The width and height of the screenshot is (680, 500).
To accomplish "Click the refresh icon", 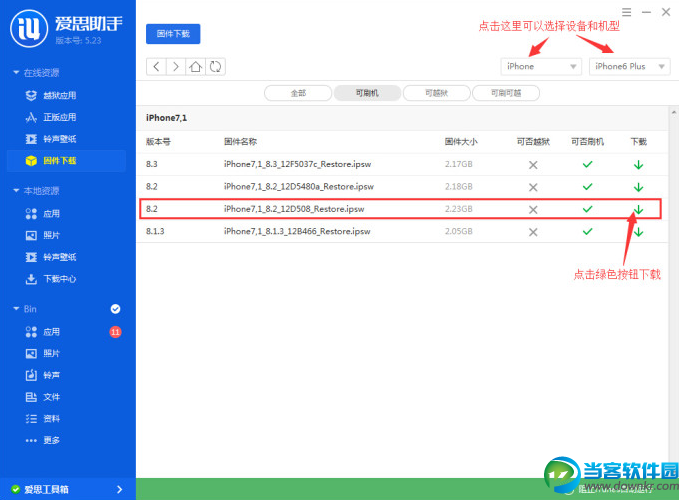I will point(215,66).
